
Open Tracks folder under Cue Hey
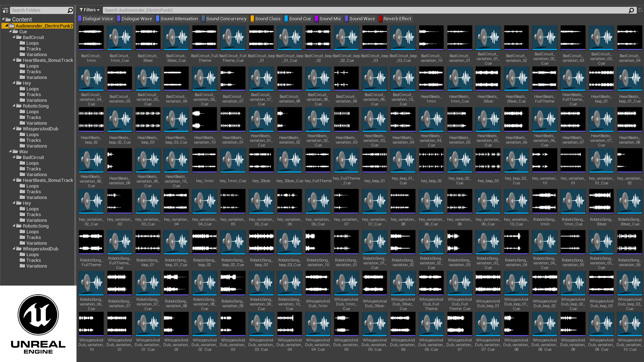pyautogui.click(x=30, y=95)
